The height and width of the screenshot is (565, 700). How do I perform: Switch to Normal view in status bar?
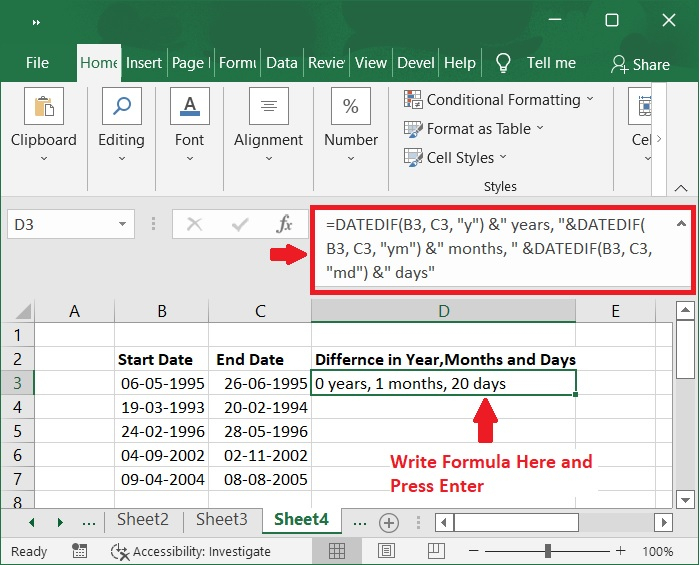click(338, 551)
